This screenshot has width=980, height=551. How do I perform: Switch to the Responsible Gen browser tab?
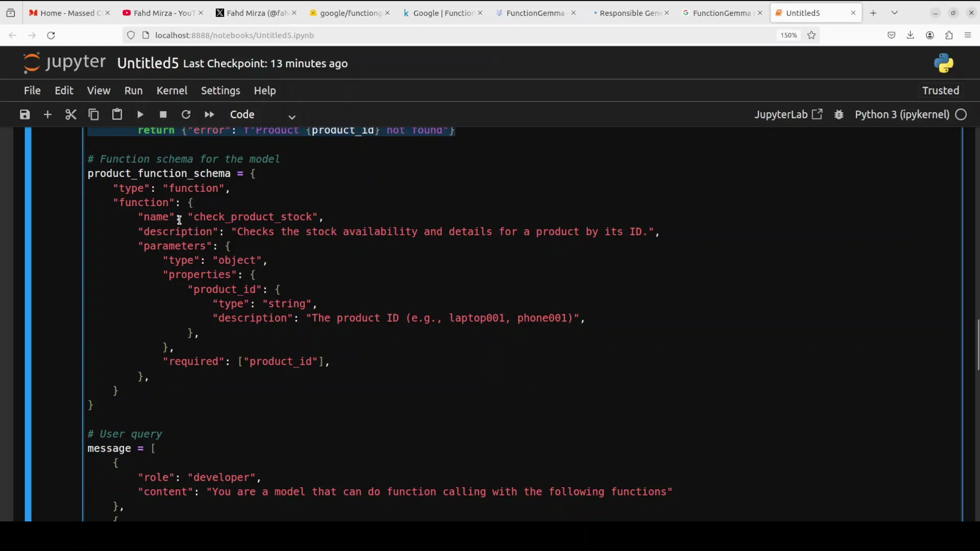click(628, 13)
